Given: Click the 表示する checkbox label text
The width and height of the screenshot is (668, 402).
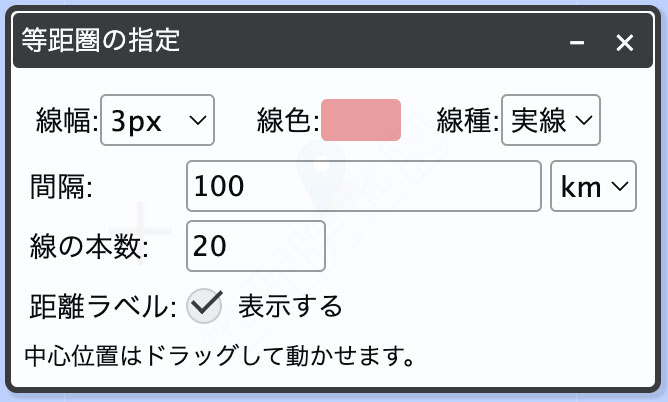Looking at the screenshot, I should click(290, 306).
